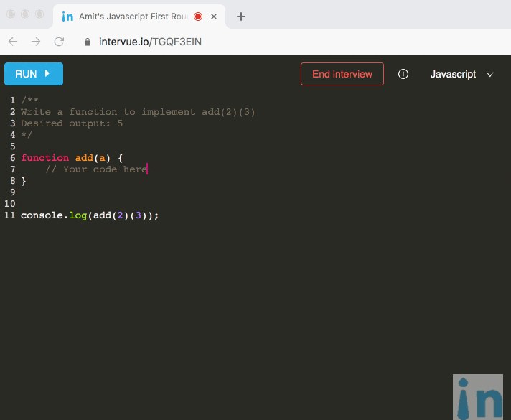Click the "Desired output: 5" comment line
Viewport: 511px width, 420px height.
tap(72, 123)
